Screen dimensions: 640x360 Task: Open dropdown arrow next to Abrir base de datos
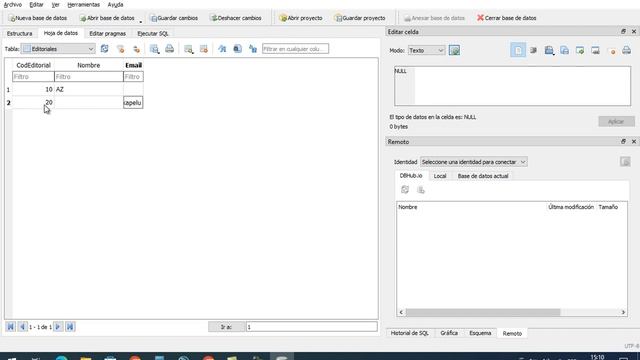141,20
